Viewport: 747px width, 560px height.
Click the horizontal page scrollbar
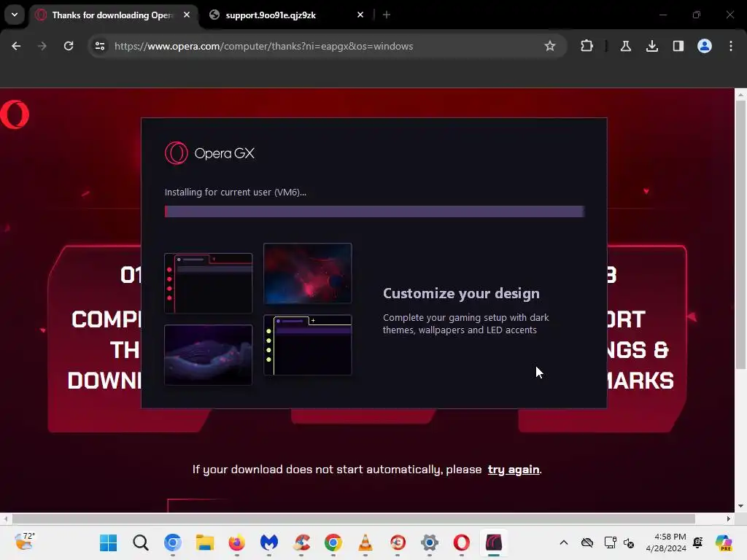click(354, 518)
